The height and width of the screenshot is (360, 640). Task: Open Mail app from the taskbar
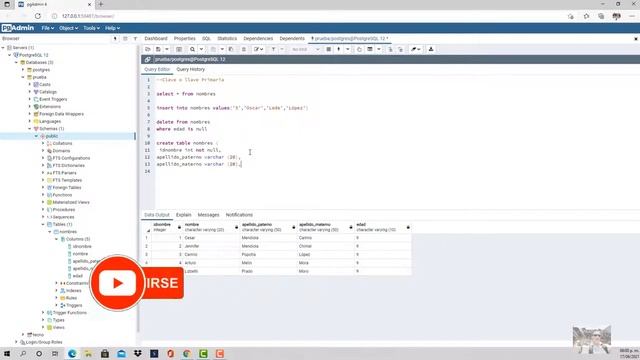tap(121, 353)
